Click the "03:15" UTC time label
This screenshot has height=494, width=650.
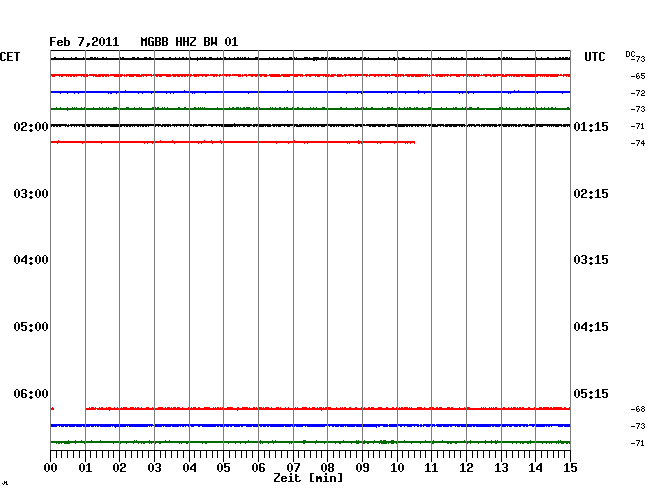(x=591, y=260)
